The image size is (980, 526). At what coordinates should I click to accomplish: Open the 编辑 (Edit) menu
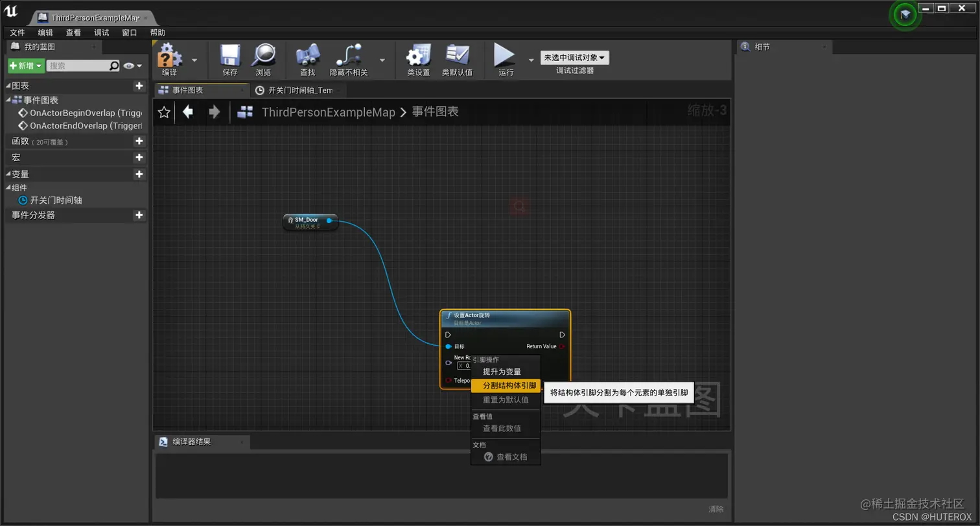(x=45, y=32)
